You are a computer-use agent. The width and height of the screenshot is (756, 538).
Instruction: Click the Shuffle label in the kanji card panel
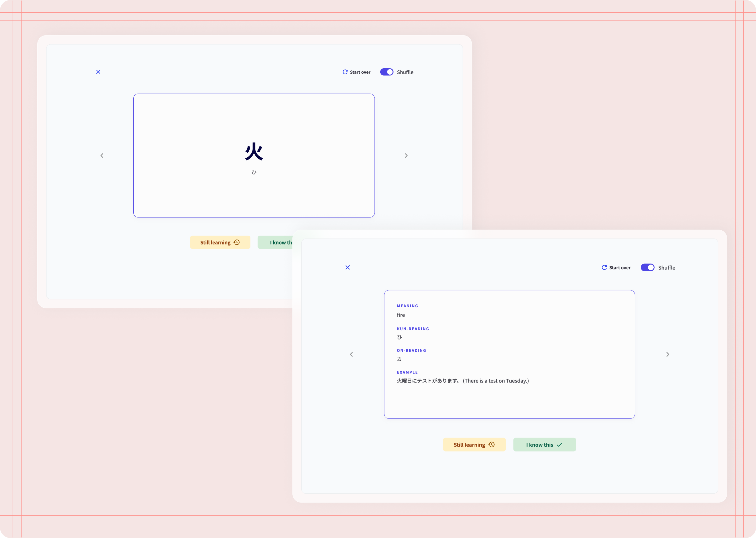pyautogui.click(x=405, y=72)
